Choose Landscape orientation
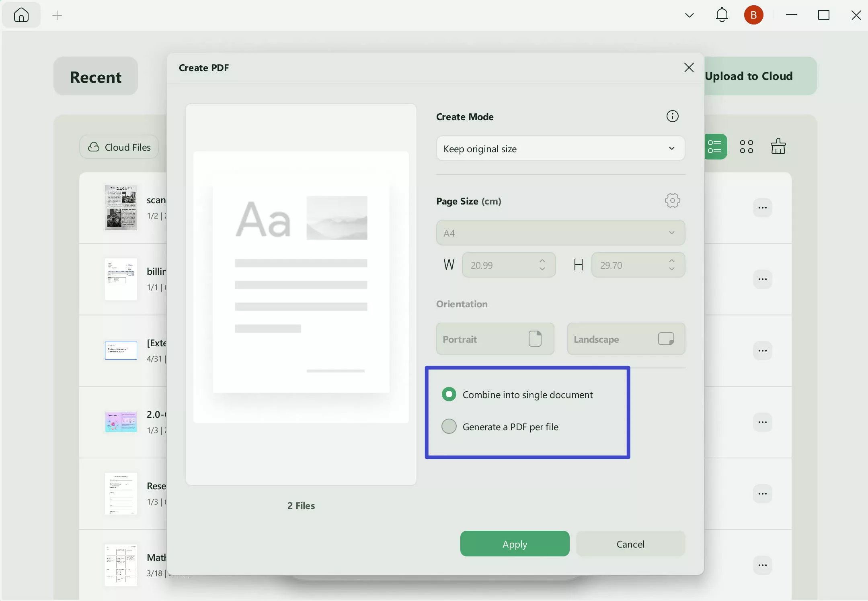The image size is (868, 601). click(x=626, y=339)
